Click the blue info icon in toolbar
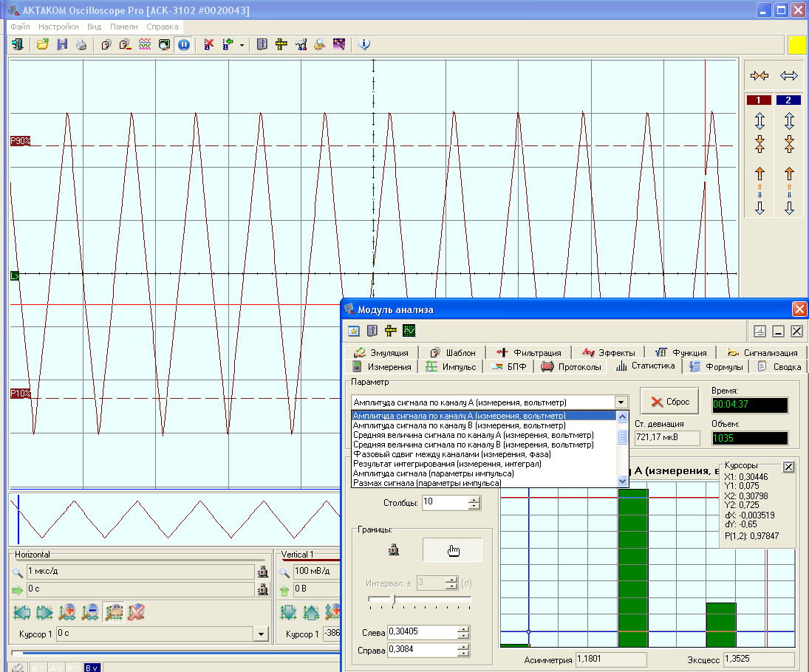The image size is (809, 672). [363, 44]
